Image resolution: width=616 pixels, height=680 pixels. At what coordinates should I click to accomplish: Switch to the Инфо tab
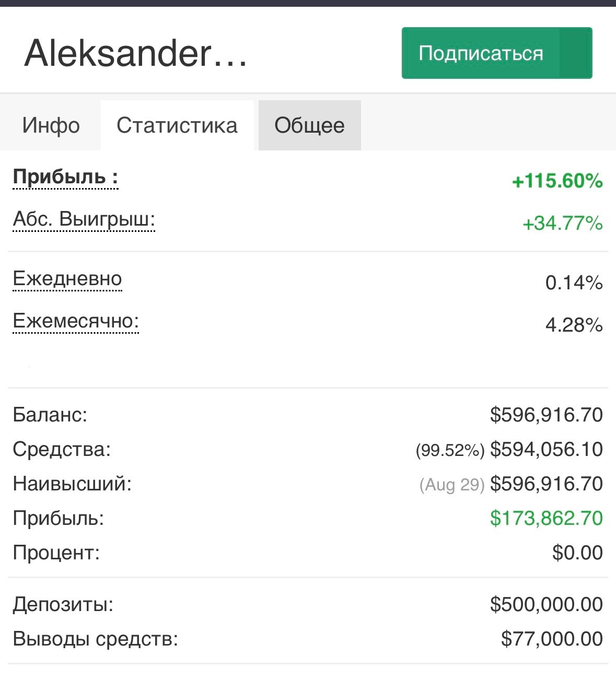pyautogui.click(x=51, y=125)
